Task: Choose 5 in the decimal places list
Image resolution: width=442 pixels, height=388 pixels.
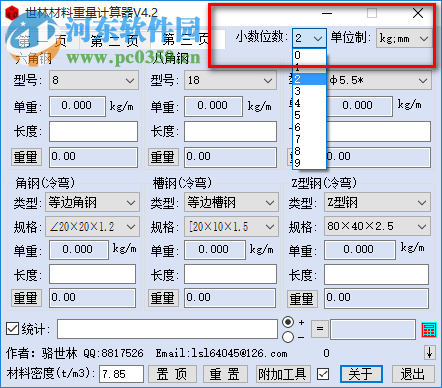Action: (309, 115)
